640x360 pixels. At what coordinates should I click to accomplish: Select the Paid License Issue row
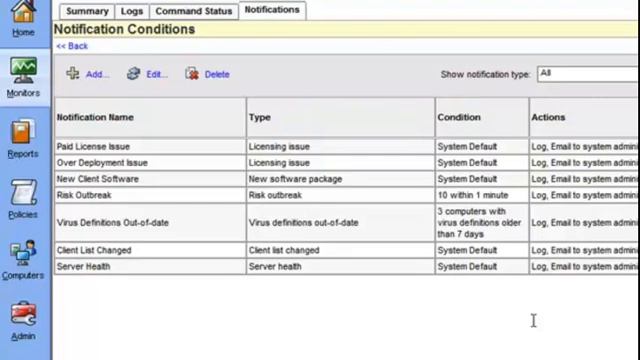coord(346,147)
